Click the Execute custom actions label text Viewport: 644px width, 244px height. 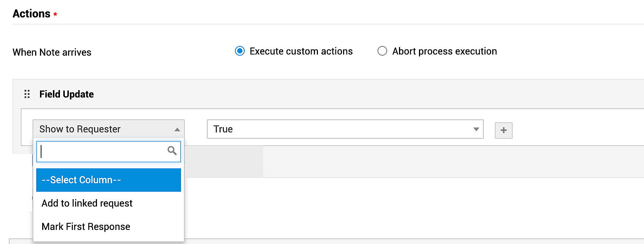301,51
